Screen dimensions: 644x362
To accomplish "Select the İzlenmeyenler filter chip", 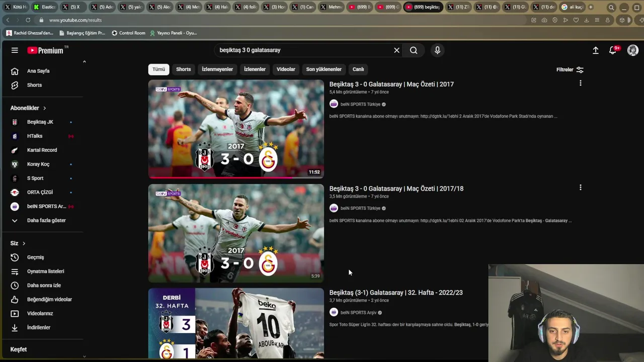I will coord(217,69).
